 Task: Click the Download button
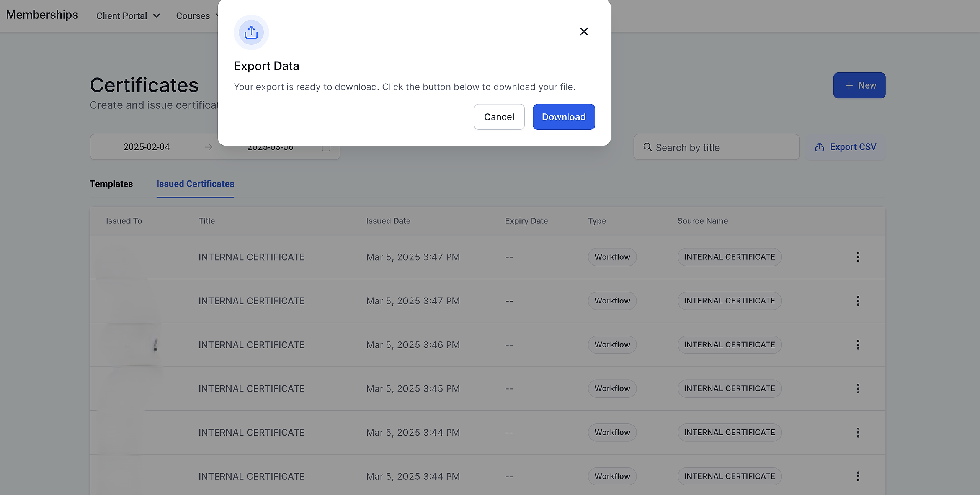563,117
